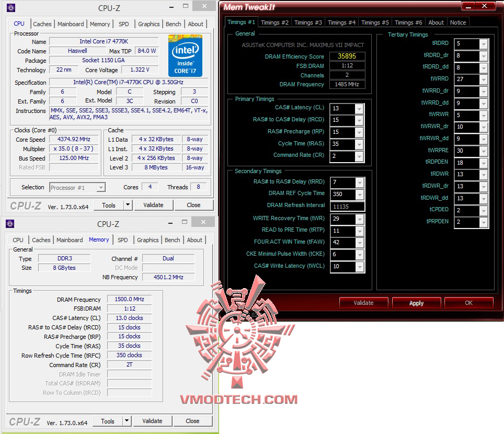Open the Graphics tab in top CPU-Z window
This screenshot has height=434, width=504.
pos(149,24)
